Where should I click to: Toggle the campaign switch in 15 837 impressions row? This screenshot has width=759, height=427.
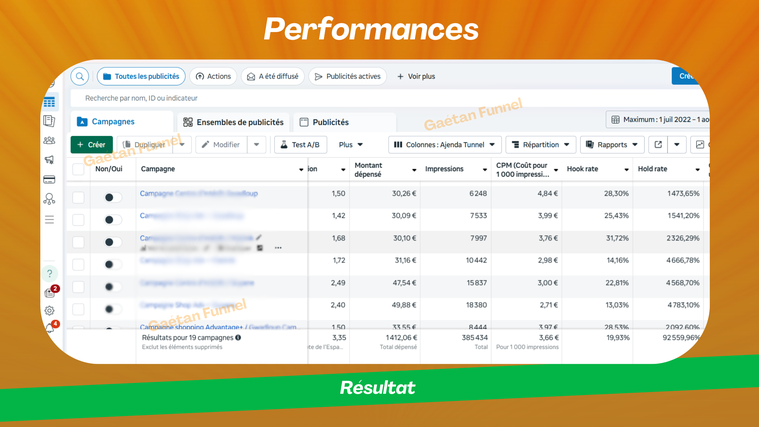(x=113, y=287)
